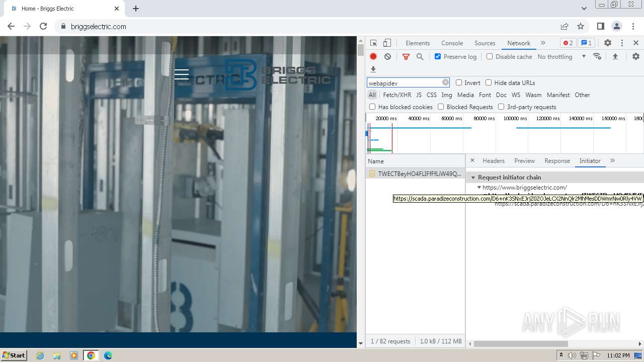The image size is (644, 362).
Task: Toggle the browser side panel icon
Action: click(x=601, y=26)
